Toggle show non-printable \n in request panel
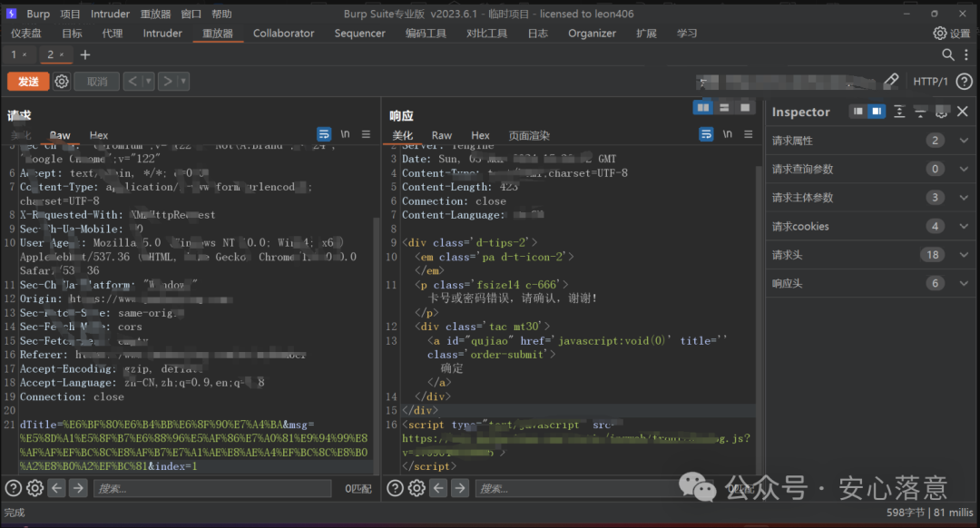 (345, 134)
